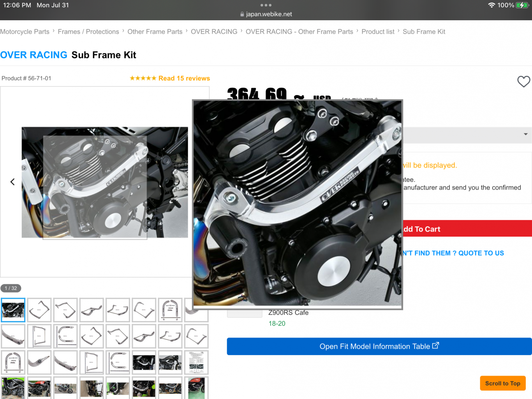Tap the three-dot multitasking icon at top
The height and width of the screenshot is (399, 532).
point(266,5)
